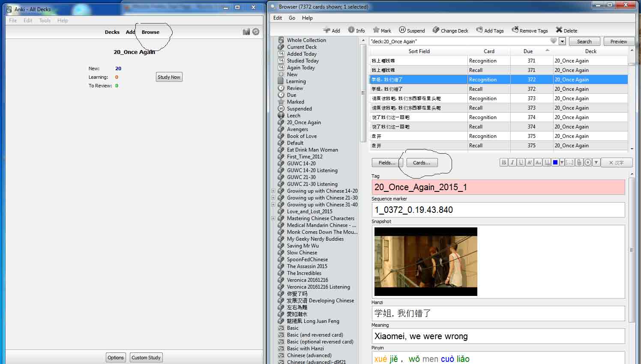Screen dimensions: 641x364
Task: Open the statistics graph icon in Anki main window
Action: [x=246, y=32]
